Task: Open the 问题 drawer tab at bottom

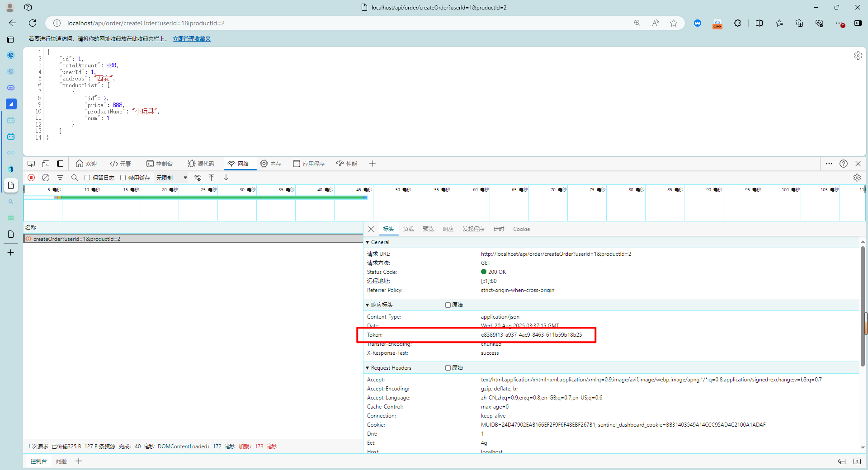Action: pyautogui.click(x=61, y=461)
